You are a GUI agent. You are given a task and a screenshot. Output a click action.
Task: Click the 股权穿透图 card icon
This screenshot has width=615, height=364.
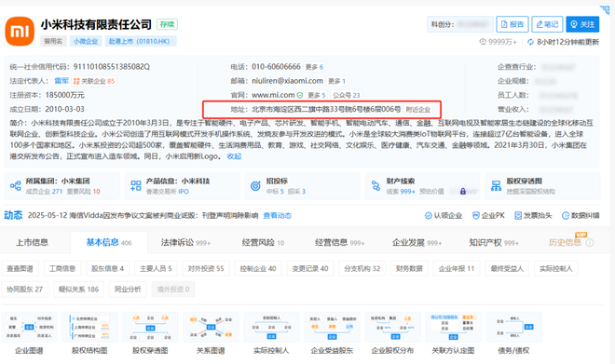point(496,185)
